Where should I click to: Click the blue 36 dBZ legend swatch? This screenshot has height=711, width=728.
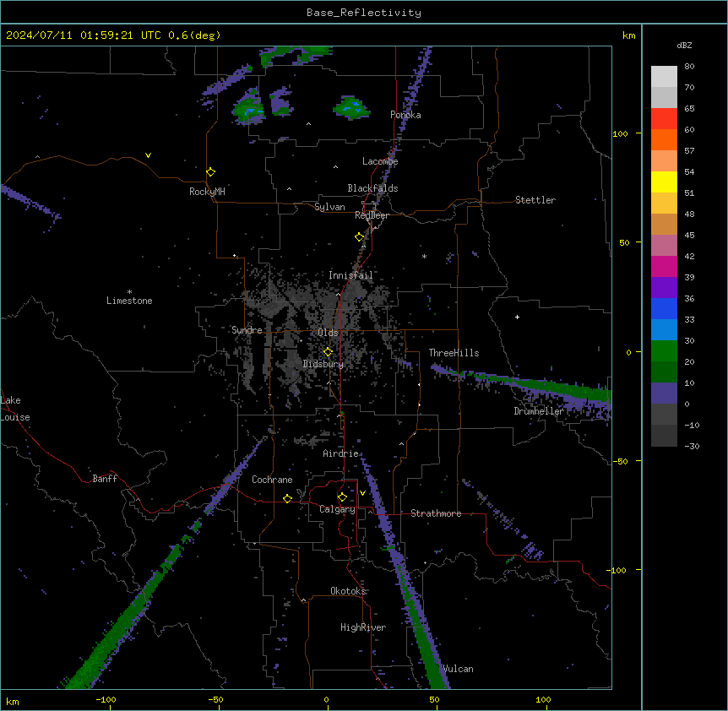tap(664, 308)
